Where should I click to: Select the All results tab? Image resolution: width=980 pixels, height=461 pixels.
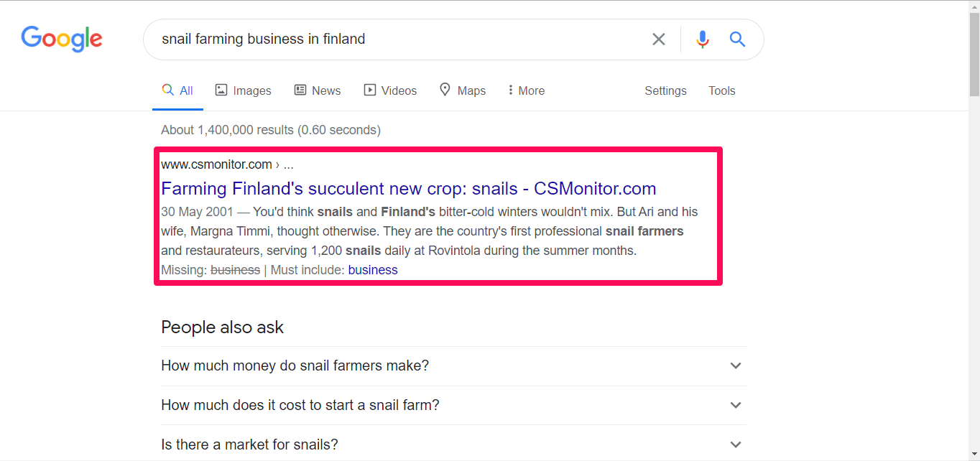(x=178, y=90)
